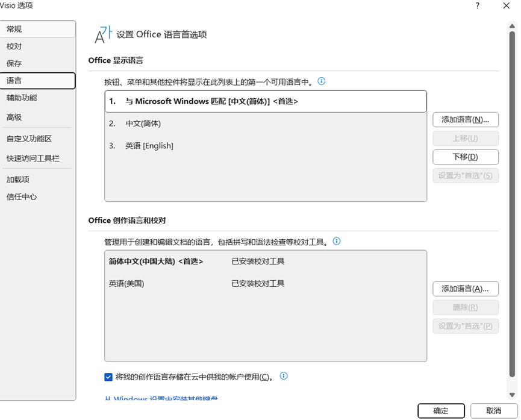Click 已安装校对工具 status for 英语(美国)

pyautogui.click(x=258, y=284)
